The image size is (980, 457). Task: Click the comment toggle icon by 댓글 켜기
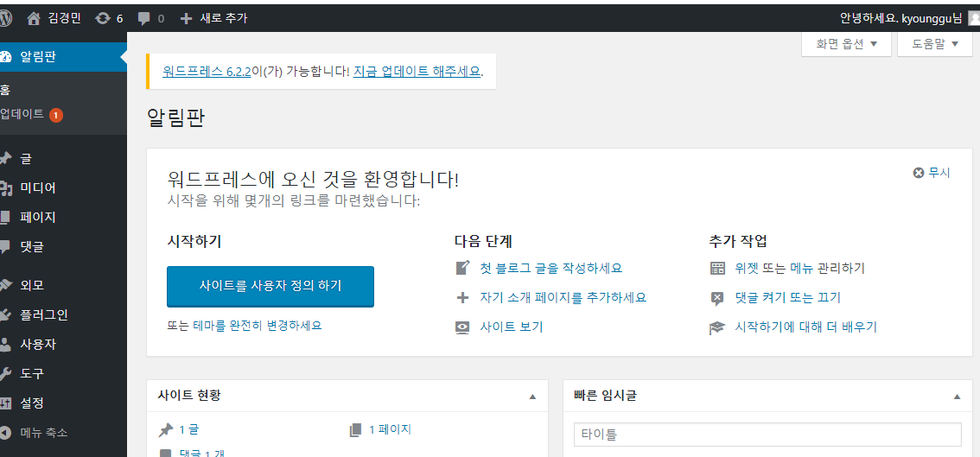tap(717, 298)
